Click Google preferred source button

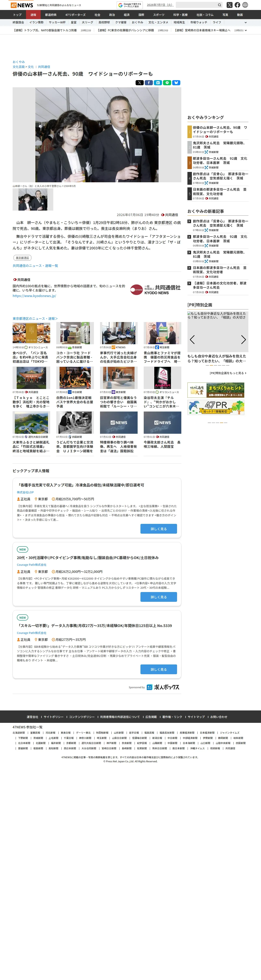coord(129,5)
